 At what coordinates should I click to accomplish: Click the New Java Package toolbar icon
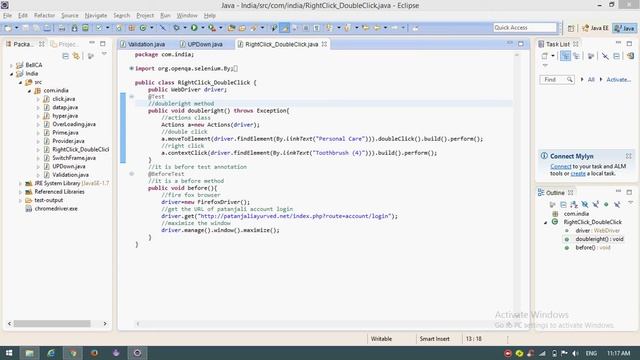pyautogui.click(x=132, y=28)
